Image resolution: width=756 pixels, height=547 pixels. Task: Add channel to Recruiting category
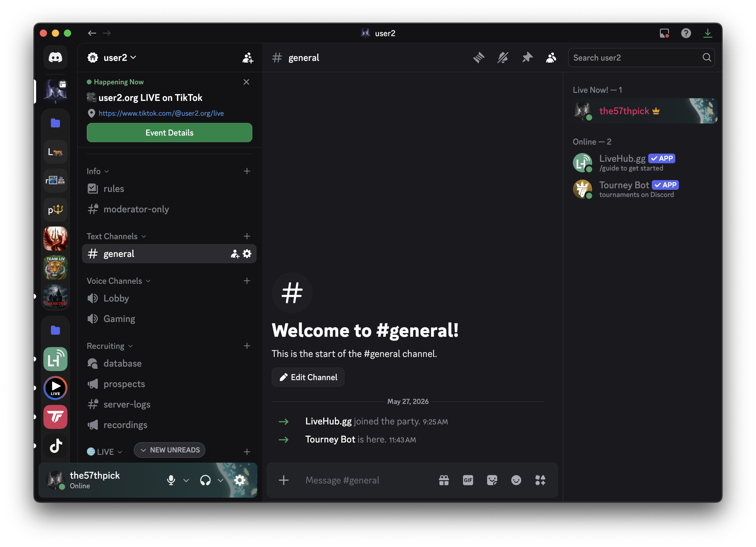click(247, 346)
